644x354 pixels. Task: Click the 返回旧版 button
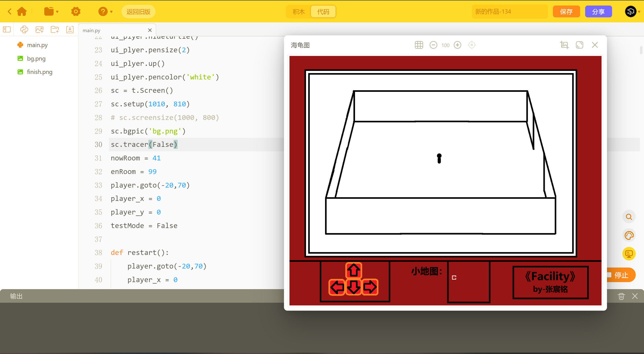coord(138,12)
